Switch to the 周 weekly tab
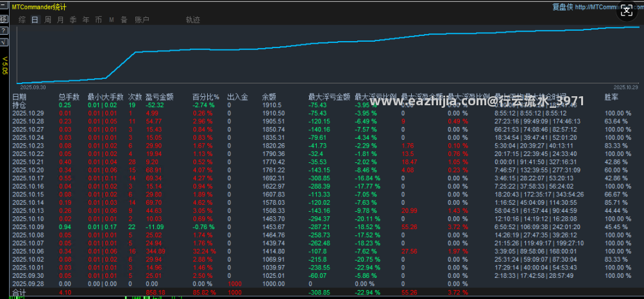The image size is (644, 299). [x=47, y=20]
